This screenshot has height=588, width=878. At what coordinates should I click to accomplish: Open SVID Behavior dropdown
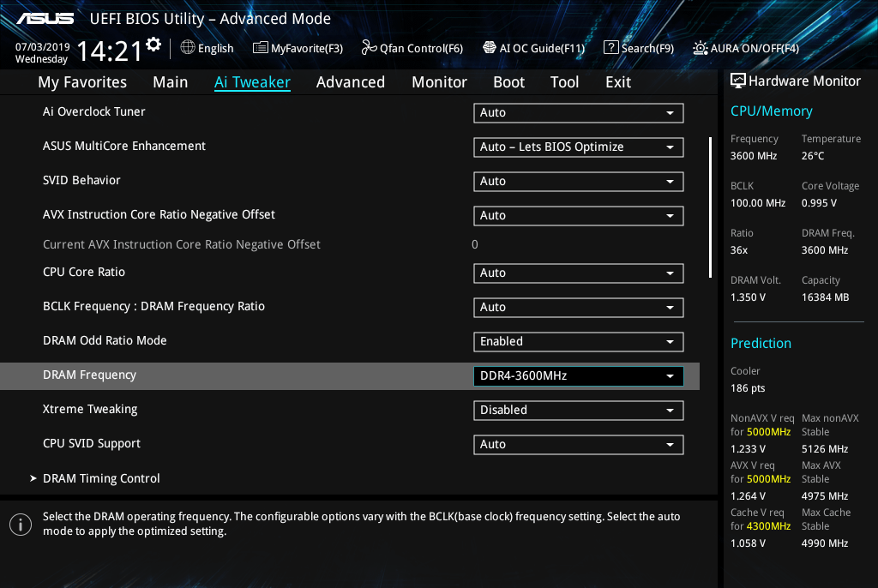tap(579, 182)
